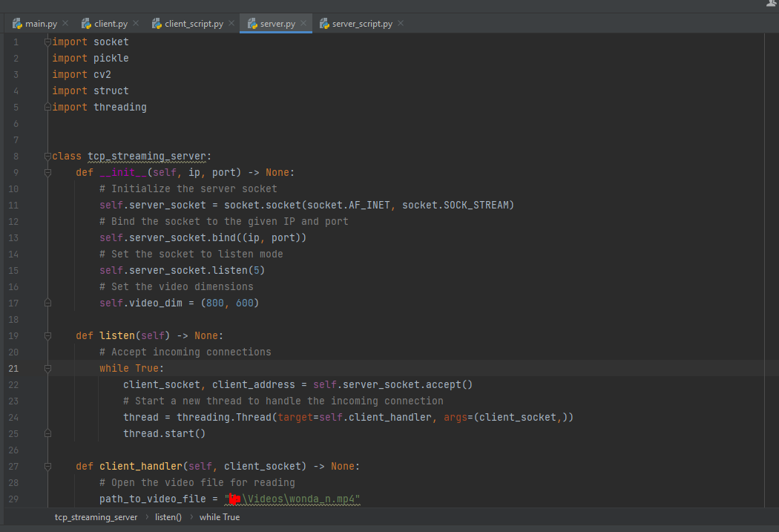Collapse the listen method fold arrow

pos(47,335)
